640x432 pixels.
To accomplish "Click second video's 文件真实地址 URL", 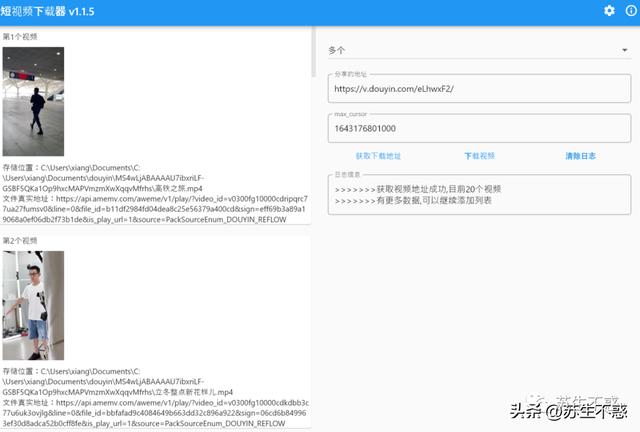I will tap(156, 413).
